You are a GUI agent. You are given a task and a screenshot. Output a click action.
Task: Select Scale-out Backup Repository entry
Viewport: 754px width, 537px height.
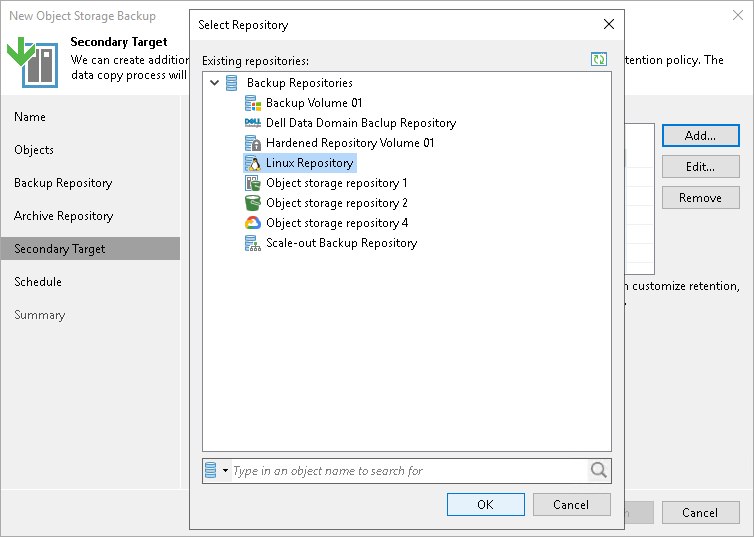pyautogui.click(x=341, y=243)
